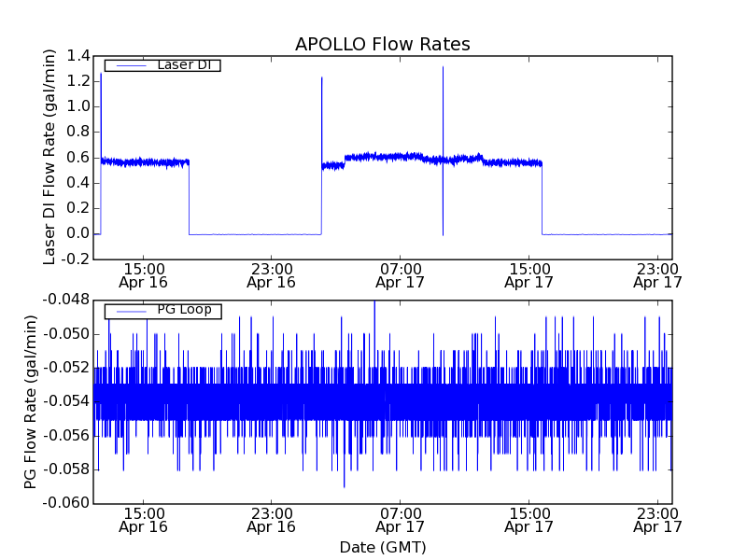
Task: Click "15:00 Apr 17" under the PG Loop plot
Action: point(529,521)
